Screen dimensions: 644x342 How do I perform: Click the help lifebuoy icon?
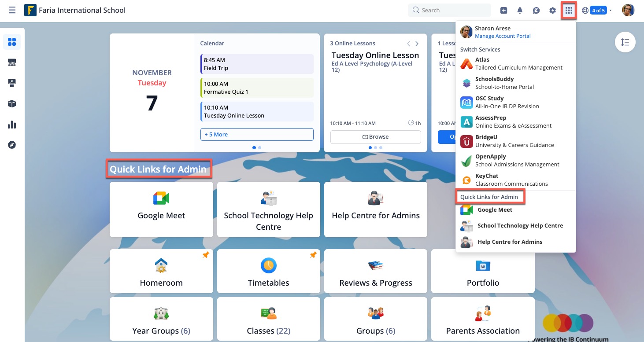[x=585, y=11]
